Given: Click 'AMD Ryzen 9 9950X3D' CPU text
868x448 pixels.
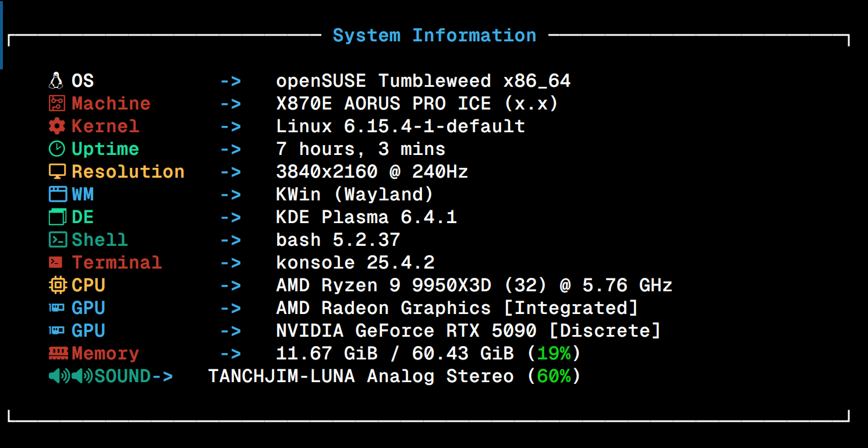Looking at the screenshot, I should point(384,285).
